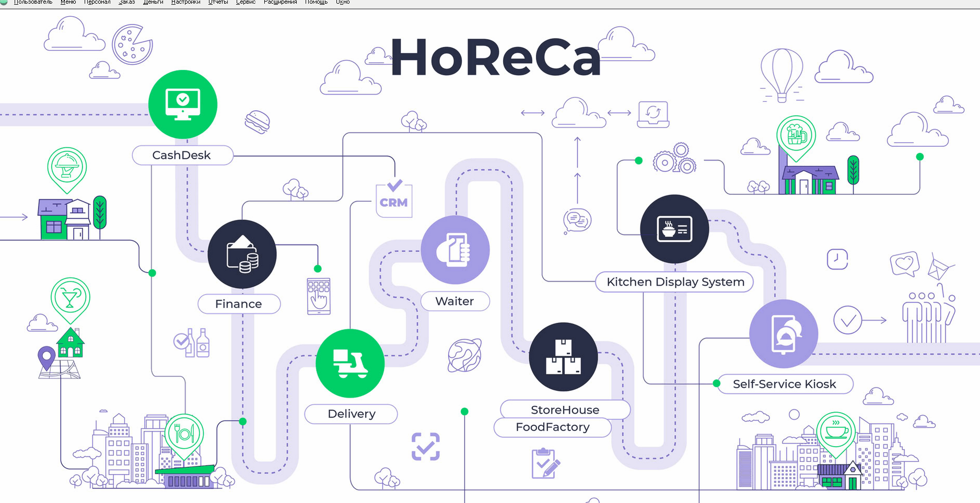This screenshot has width=980, height=503.
Task: Click the Self-Service Kiosk circle icon
Action: (x=783, y=334)
